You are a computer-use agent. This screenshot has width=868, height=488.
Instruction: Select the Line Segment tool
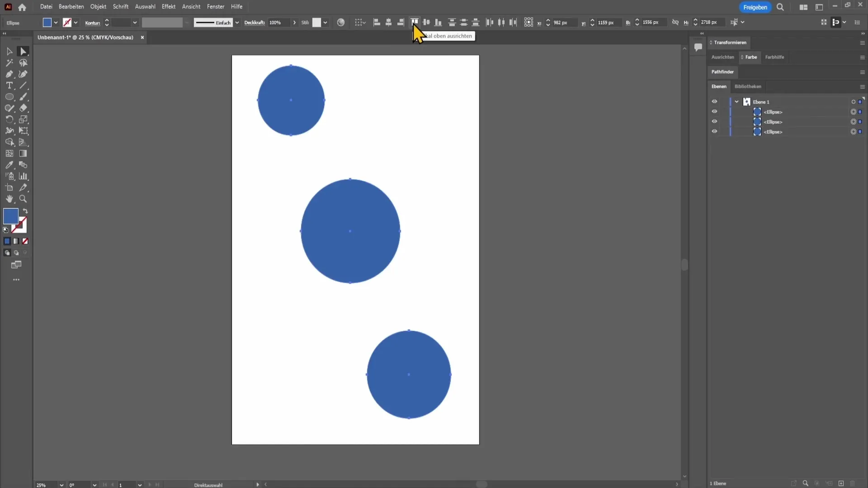[23, 85]
